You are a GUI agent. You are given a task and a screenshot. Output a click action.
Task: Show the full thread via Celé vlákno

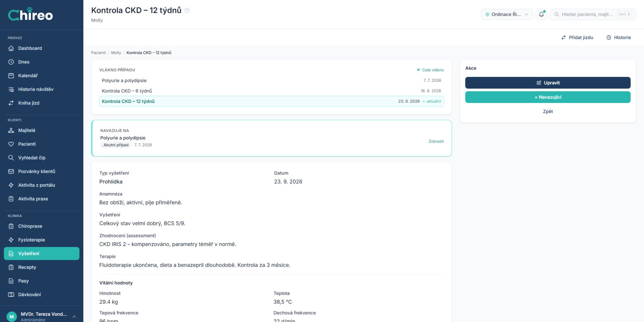click(430, 70)
